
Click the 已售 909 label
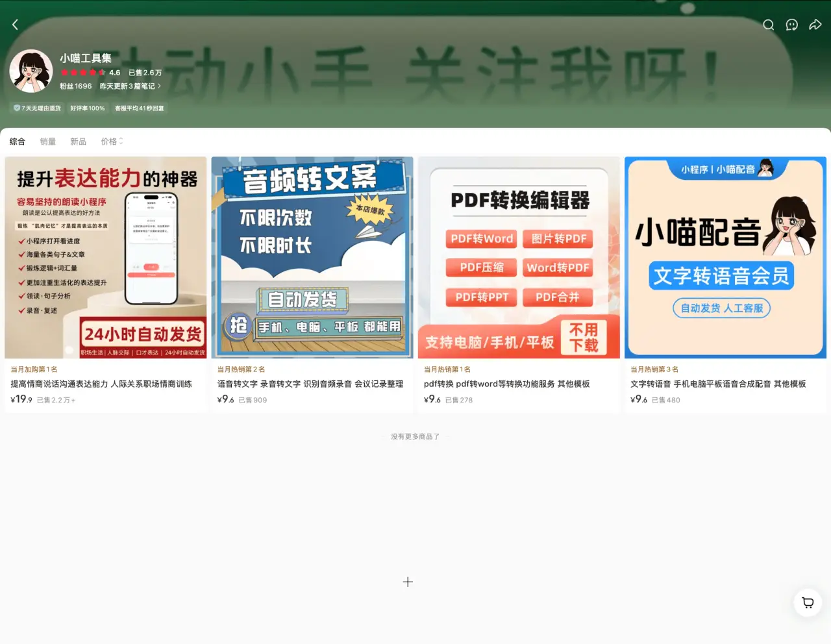(x=253, y=400)
